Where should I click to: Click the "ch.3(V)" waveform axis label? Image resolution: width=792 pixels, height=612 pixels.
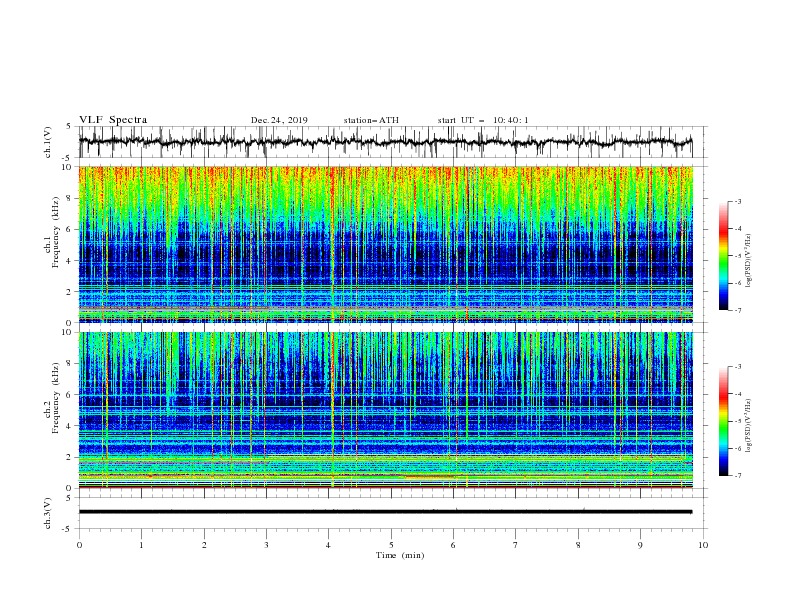(x=48, y=514)
